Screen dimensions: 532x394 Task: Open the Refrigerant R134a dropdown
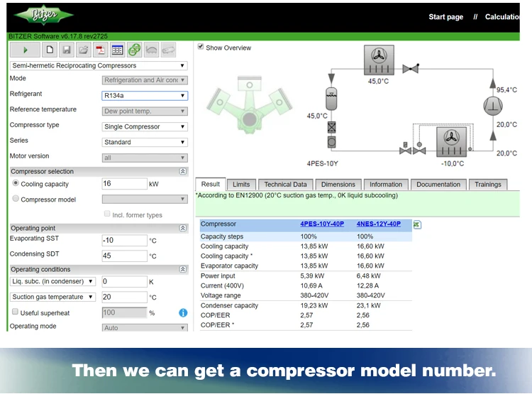[145, 95]
